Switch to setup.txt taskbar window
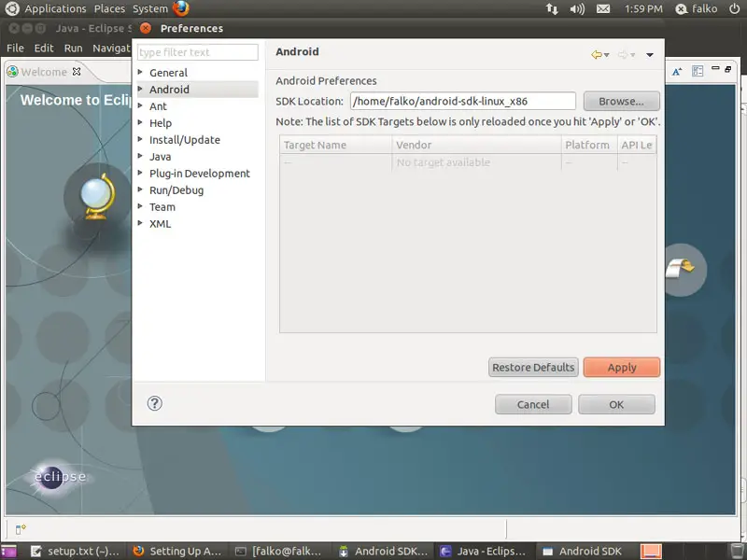This screenshot has height=560, width=747. point(76,552)
